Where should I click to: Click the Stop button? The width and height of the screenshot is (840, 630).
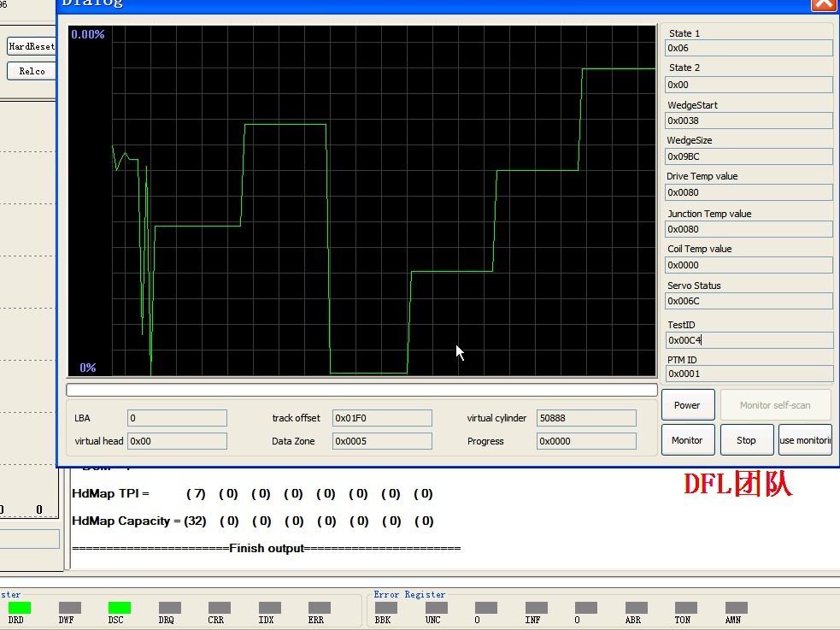pyautogui.click(x=747, y=440)
